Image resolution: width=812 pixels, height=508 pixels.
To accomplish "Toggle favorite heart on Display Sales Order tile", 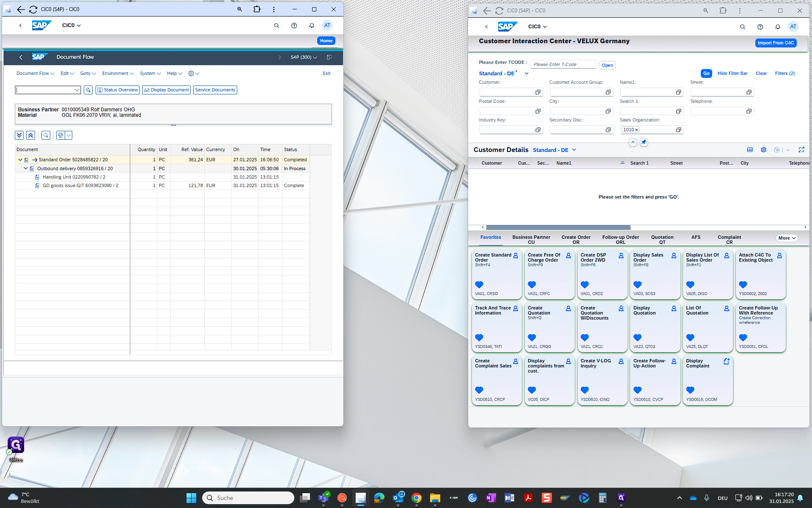I will click(x=638, y=284).
